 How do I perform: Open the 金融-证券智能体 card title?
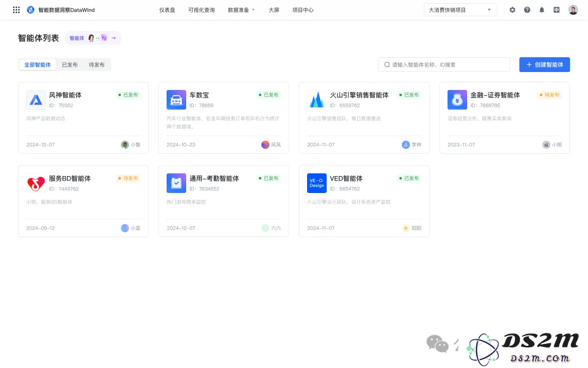coord(495,95)
